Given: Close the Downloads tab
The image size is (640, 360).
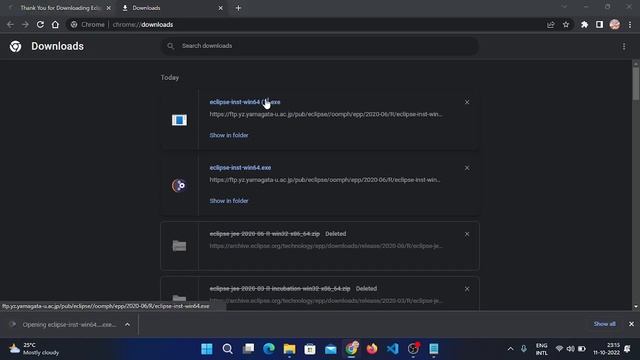Looking at the screenshot, I should (x=220, y=8).
